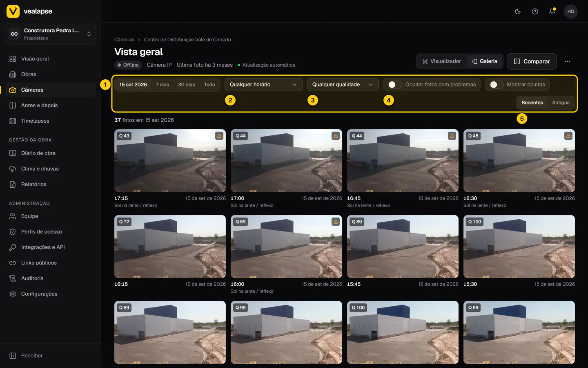Open Visão geral in sidebar
This screenshot has height=368, width=588.
point(50,59)
